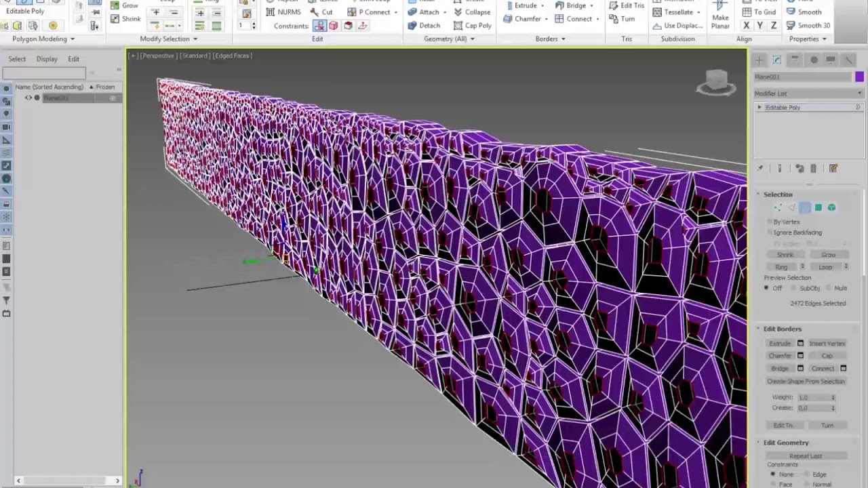Click the ribbon Bridge tool
Screen dimensions: 868x488
coord(570,5)
